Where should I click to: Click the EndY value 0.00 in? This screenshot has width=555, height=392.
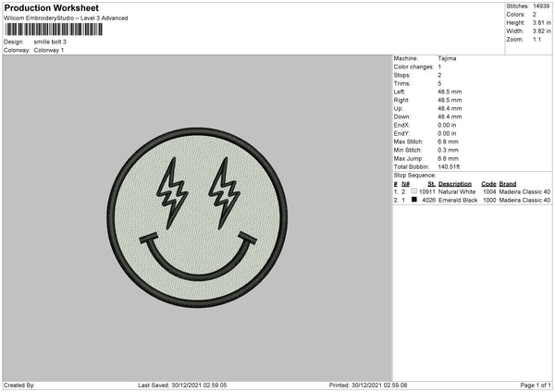point(447,134)
